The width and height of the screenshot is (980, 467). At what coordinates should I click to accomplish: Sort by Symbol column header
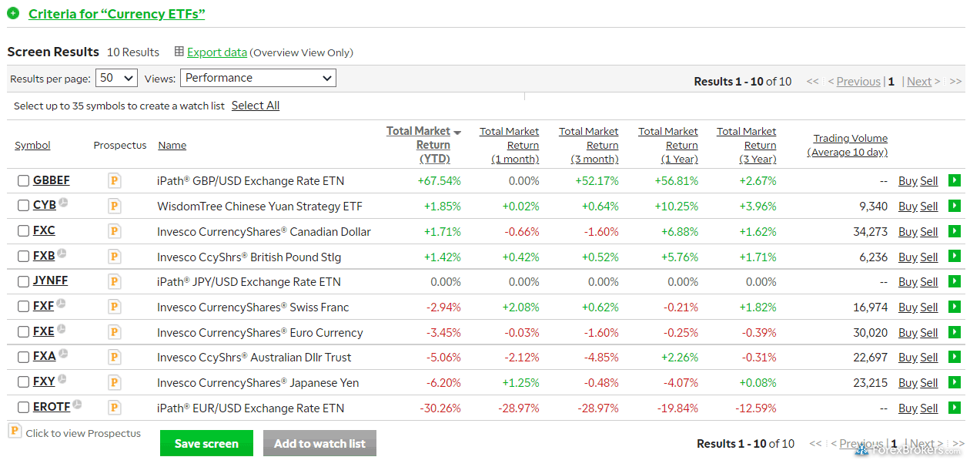[x=32, y=145]
